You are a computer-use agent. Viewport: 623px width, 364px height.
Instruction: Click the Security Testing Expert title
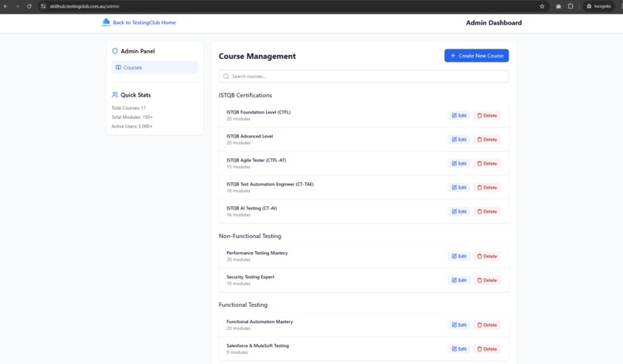coord(250,277)
